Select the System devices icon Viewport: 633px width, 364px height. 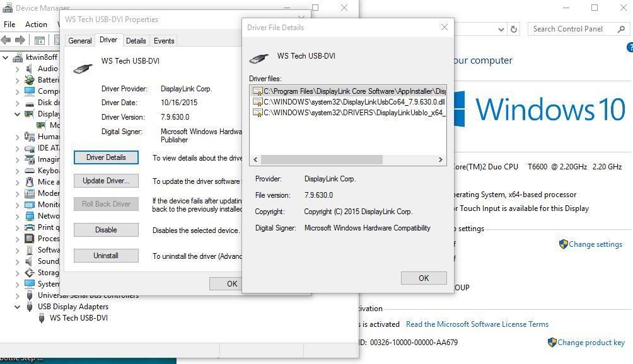30,284
